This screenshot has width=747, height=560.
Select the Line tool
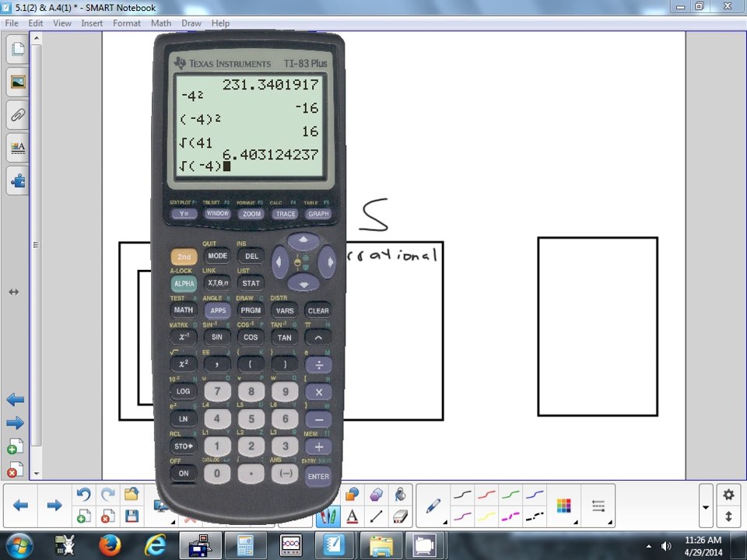[x=377, y=516]
